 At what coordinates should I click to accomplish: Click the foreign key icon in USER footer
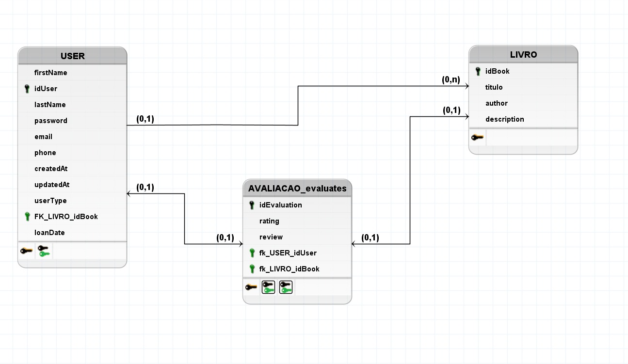pyautogui.click(x=44, y=251)
